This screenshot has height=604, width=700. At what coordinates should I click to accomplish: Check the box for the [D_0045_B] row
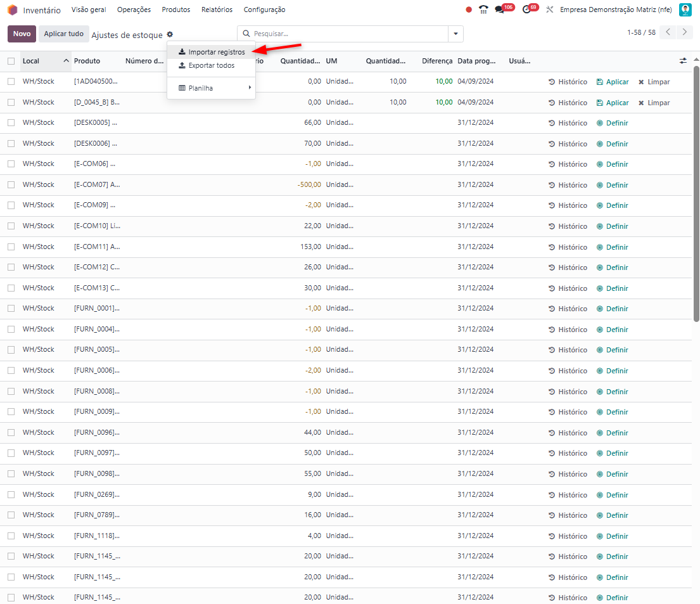[x=11, y=102]
